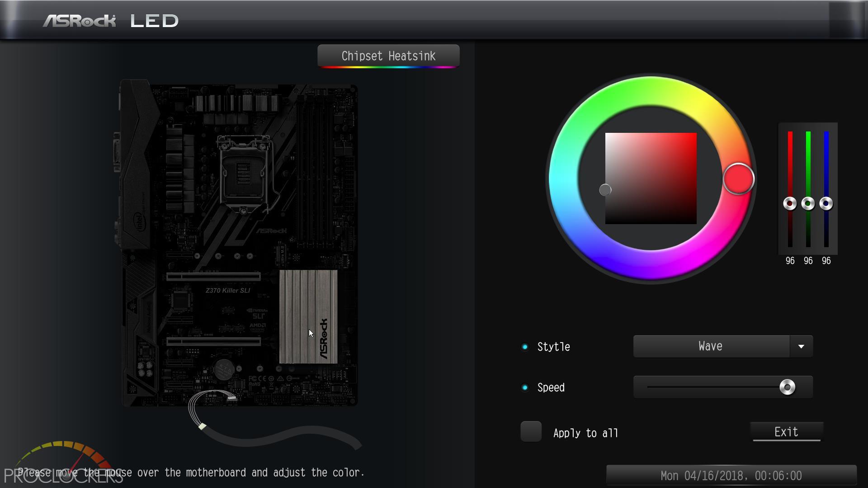Select the Chipset Heatsink label tab

388,56
